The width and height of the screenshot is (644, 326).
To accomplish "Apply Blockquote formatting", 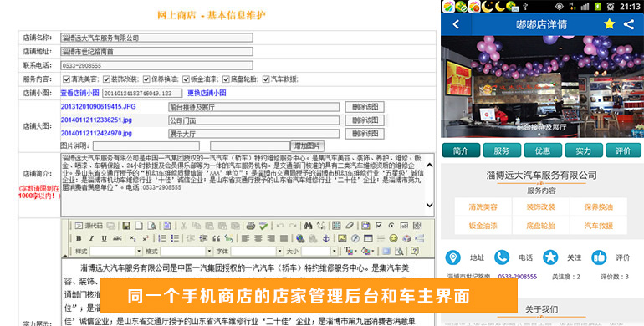I will [217, 238].
